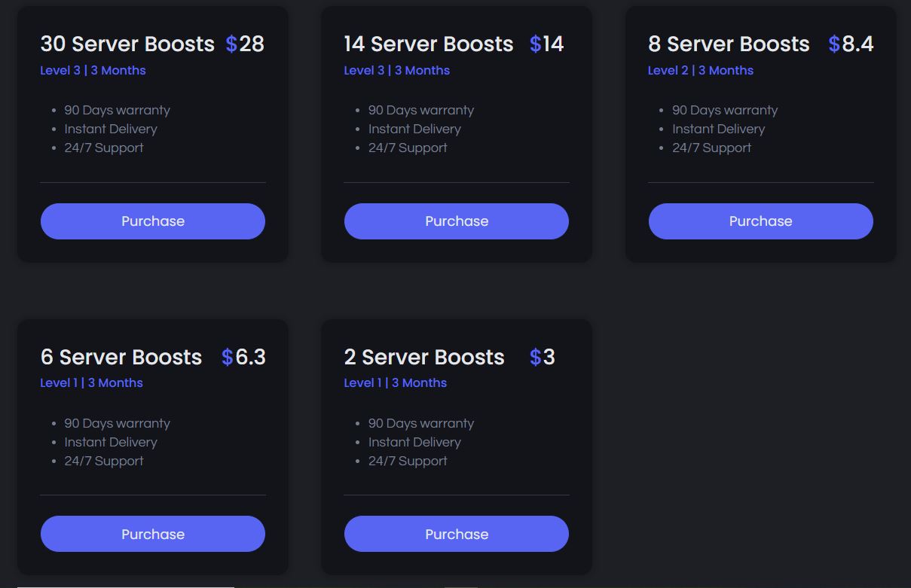Select the 6 Server Boosts card

(x=152, y=446)
